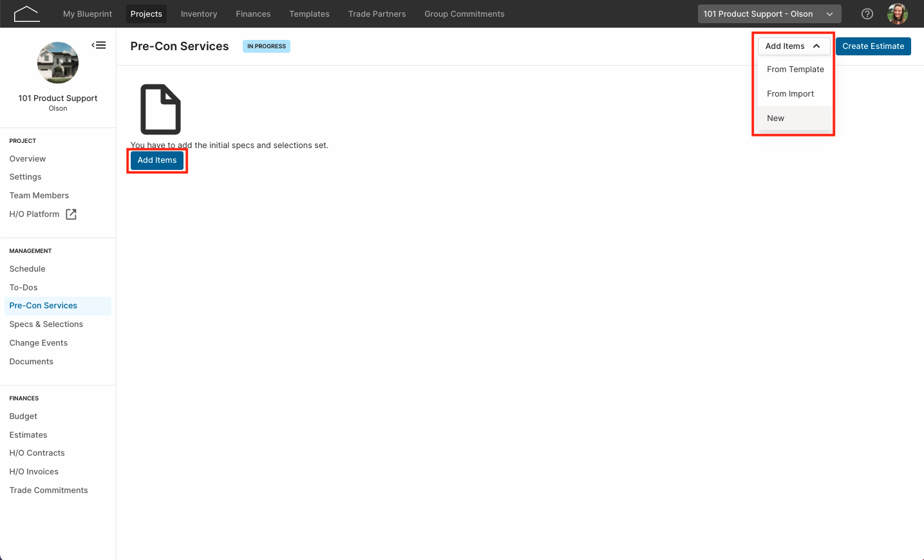Screen dimensions: 924x560
Task: Choose From Template in Add Items menu
Action: (795, 70)
